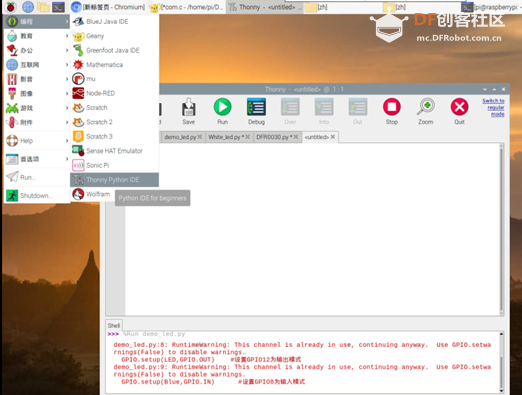Open Wolfram from the menu
Screen dimensions: 522x395
[x=93, y=194]
